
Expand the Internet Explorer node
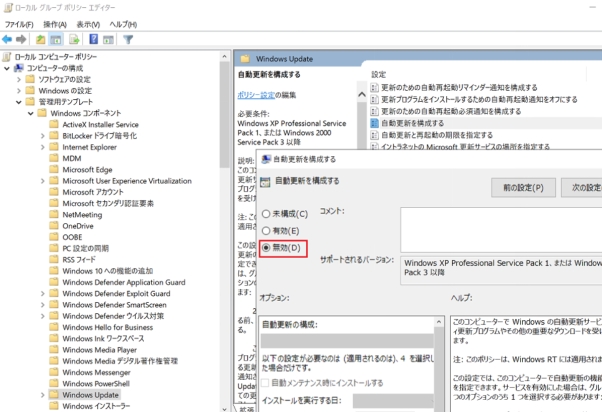[43, 147]
